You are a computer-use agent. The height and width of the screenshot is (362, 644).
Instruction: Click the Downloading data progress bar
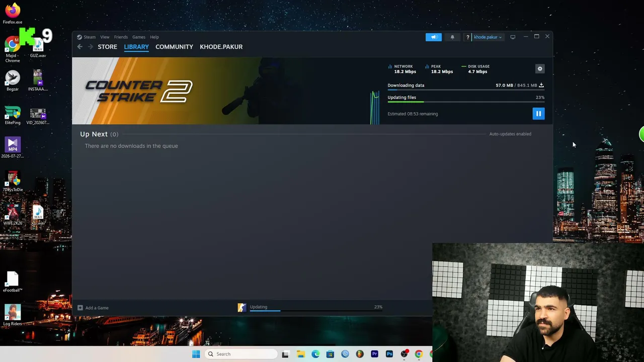(x=466, y=90)
